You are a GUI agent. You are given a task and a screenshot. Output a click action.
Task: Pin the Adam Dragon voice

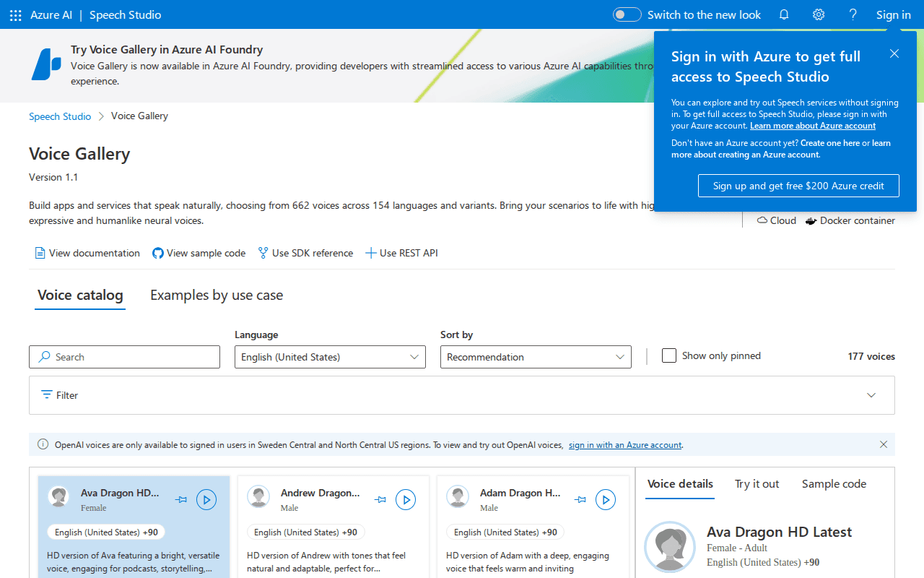tap(580, 499)
